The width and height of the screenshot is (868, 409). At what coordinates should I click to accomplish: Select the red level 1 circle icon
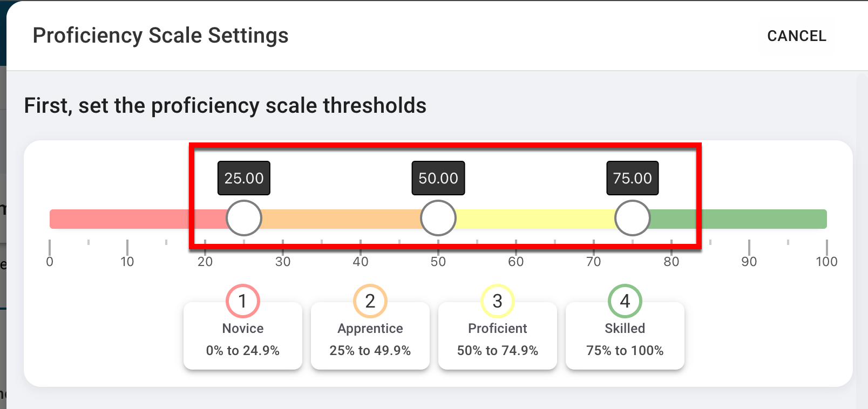tap(243, 301)
